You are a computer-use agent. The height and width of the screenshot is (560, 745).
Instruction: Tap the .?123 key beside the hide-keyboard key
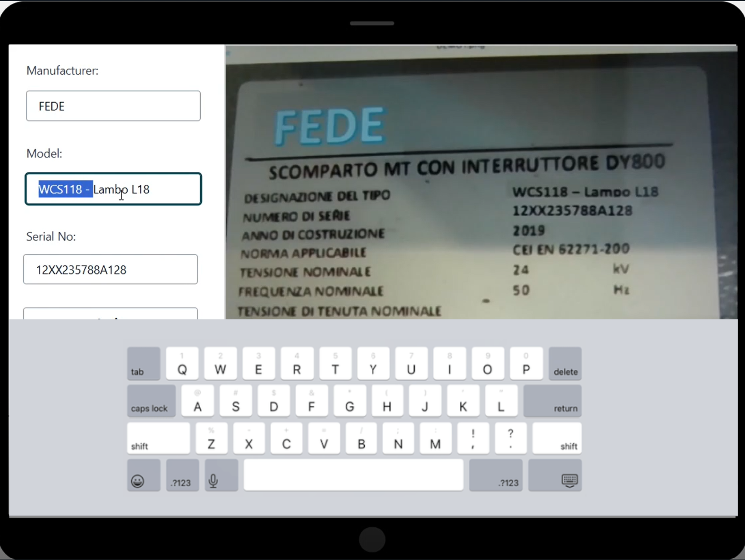496,476
